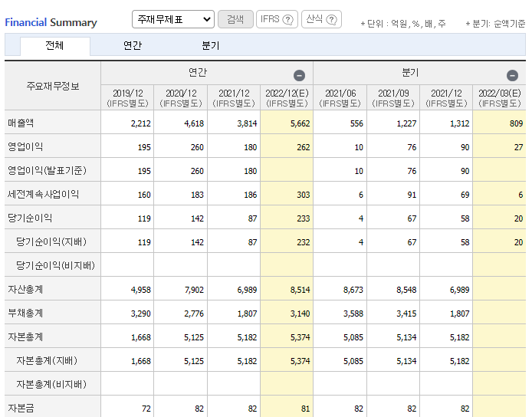Image resolution: width=532 pixels, height=417 pixels.
Task: Select the annual 2021/12 column header
Action: click(234, 97)
